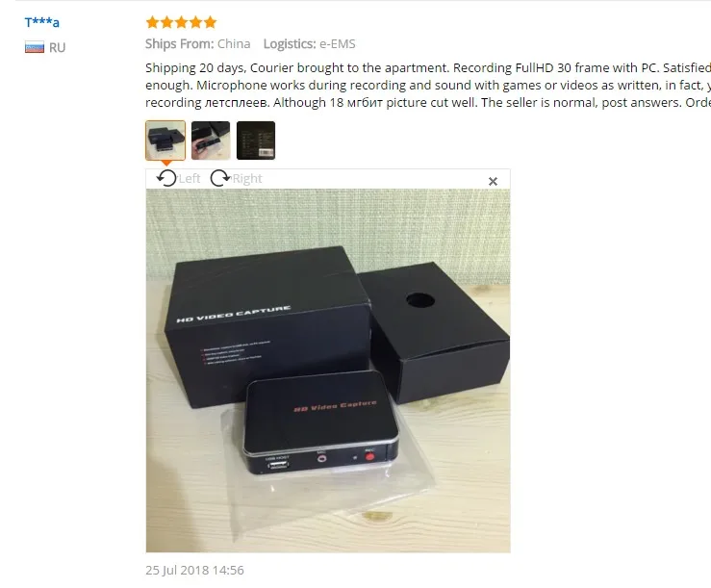Open the second review photo thumbnail with hand

click(211, 141)
